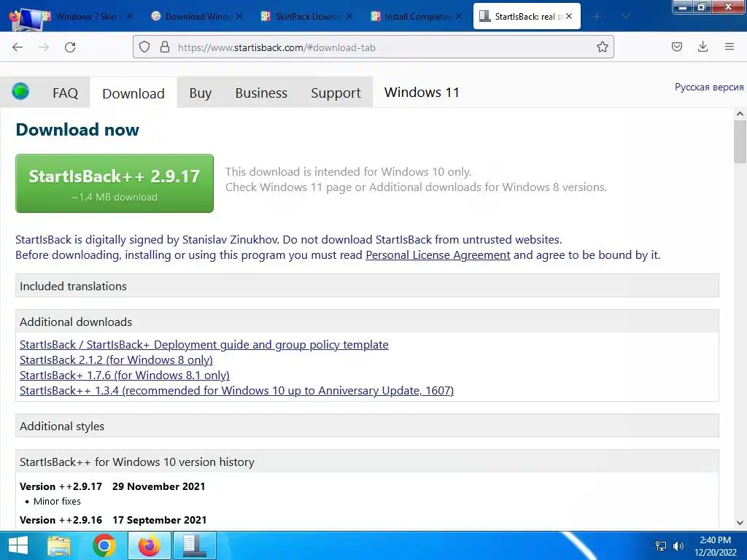Click the StartIsBack globe logo

[x=20, y=91]
